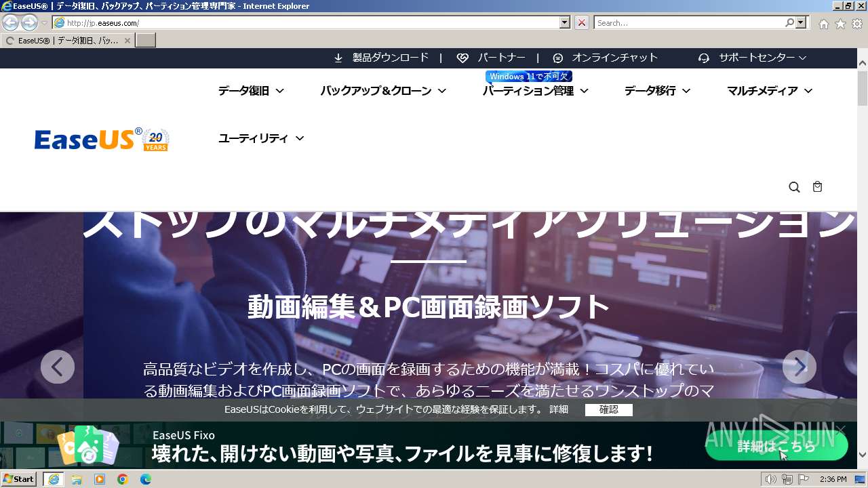This screenshot has height=488, width=868.
Task: Open the search provider dropdown arrow
Action: pyautogui.click(x=802, y=23)
